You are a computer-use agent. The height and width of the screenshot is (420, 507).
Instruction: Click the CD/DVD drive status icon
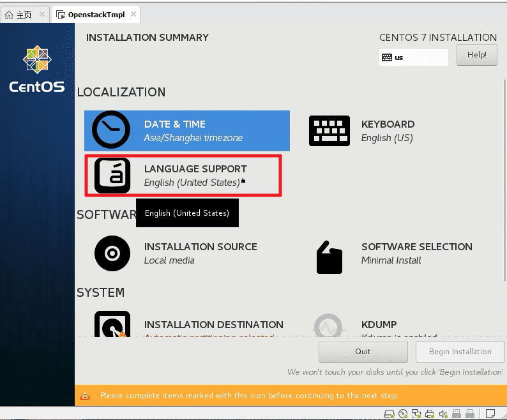pos(403,414)
